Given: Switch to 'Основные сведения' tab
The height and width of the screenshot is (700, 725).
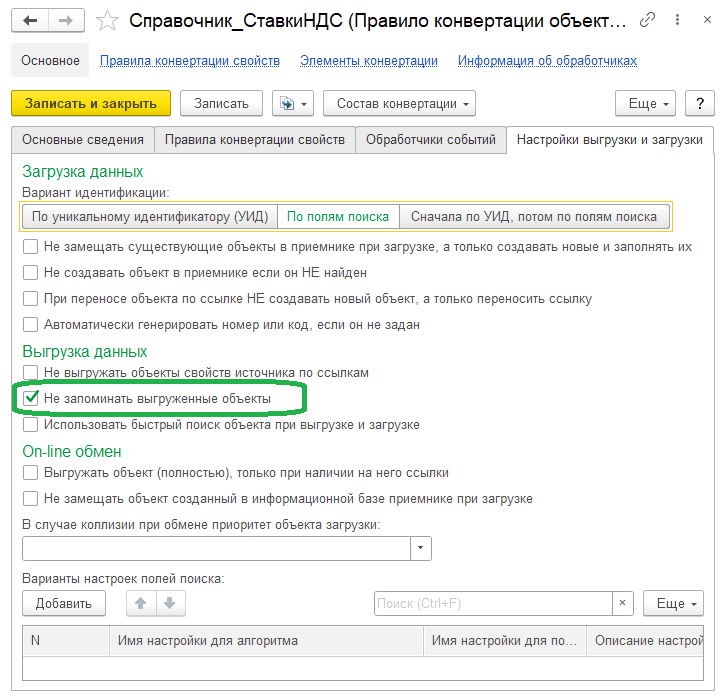Looking at the screenshot, I should coord(83,140).
